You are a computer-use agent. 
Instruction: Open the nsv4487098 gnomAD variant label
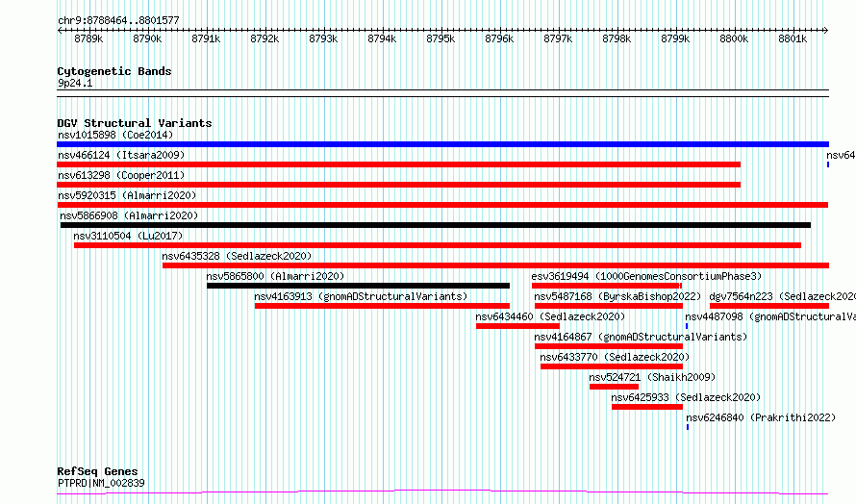[770, 316]
